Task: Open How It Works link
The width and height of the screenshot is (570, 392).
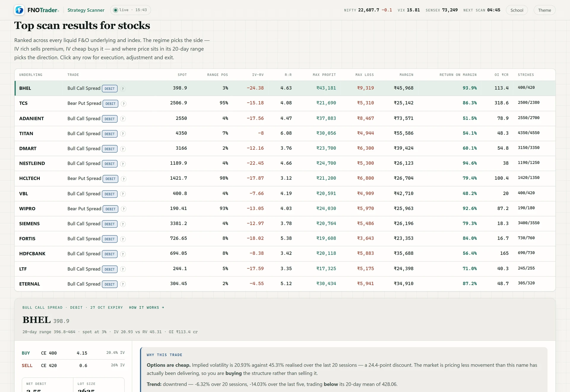Action: (x=146, y=308)
